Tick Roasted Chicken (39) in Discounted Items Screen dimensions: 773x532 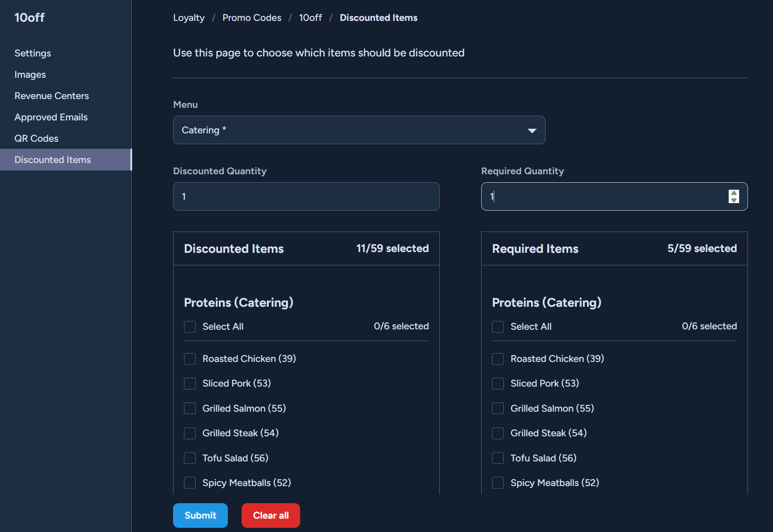pyautogui.click(x=190, y=359)
